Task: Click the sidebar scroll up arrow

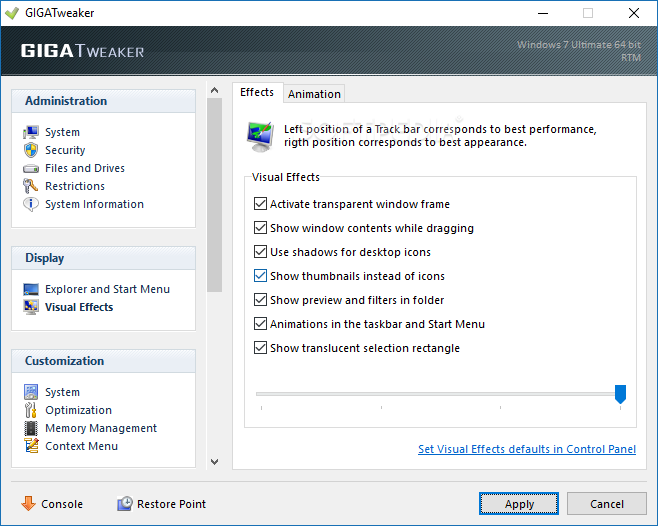Action: click(214, 90)
